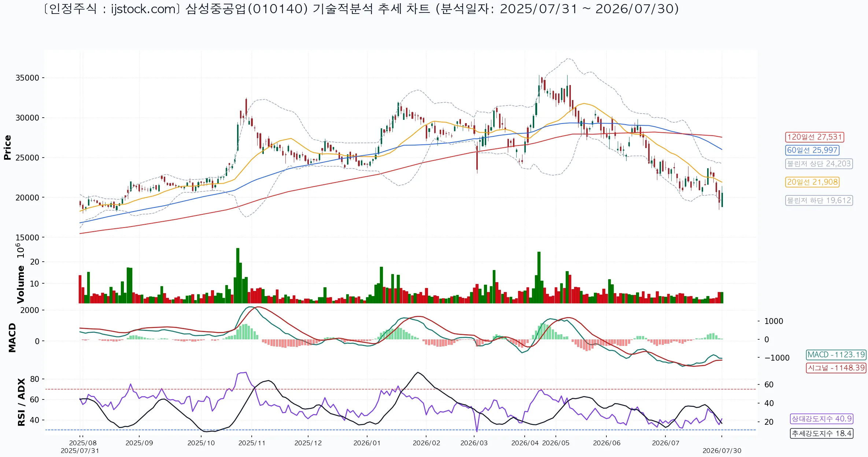Click the chart title with stock code 010140
This screenshot has height=457, width=868.
coord(361,9)
